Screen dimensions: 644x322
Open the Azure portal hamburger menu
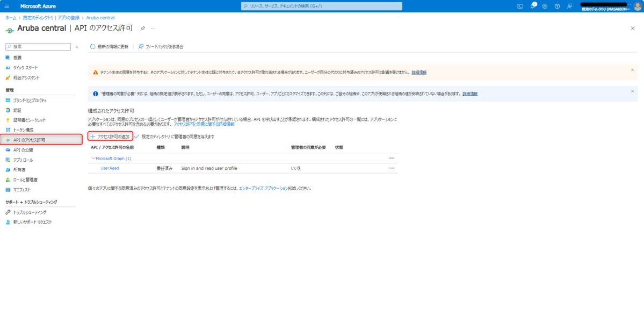6,6
